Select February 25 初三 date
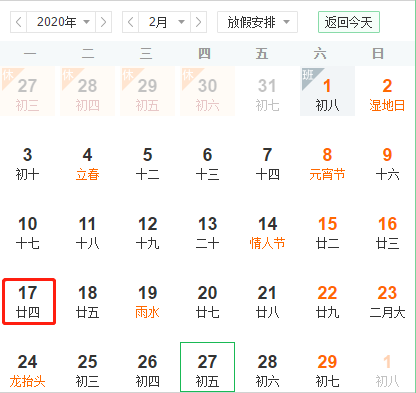416x393 pixels. point(87,371)
